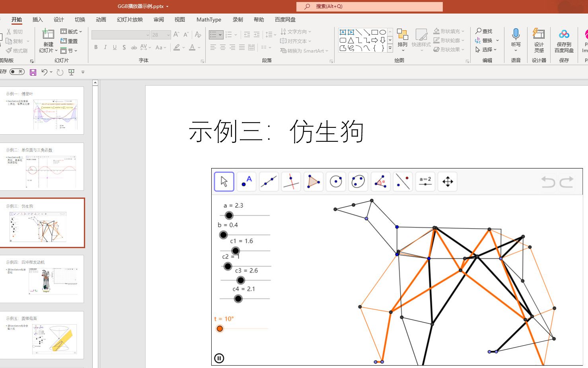Open the Design (设计) tab

coord(59,20)
